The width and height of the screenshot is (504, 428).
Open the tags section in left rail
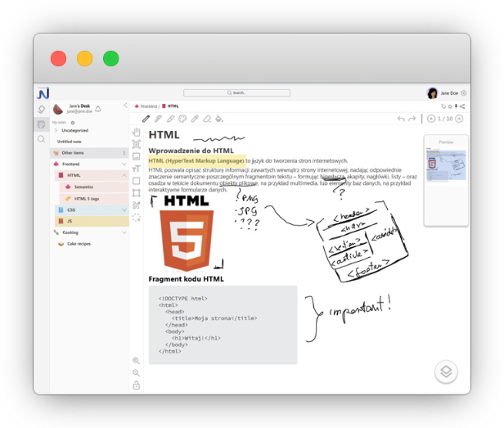pyautogui.click(x=42, y=110)
